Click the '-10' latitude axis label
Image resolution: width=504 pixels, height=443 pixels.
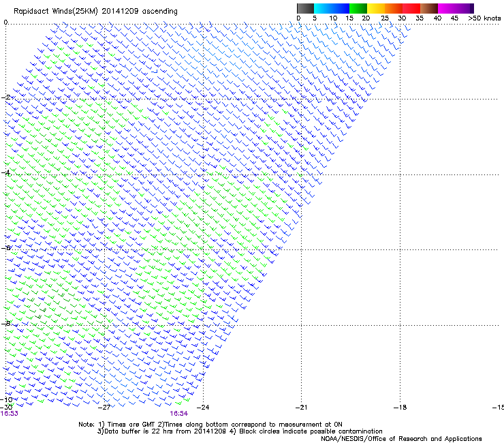tap(6, 399)
